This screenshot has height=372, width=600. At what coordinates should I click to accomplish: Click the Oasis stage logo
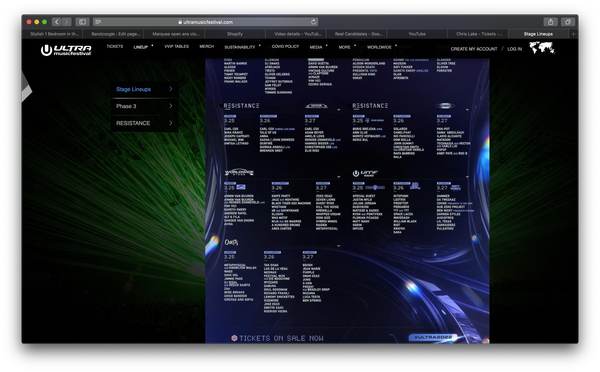[231, 242]
